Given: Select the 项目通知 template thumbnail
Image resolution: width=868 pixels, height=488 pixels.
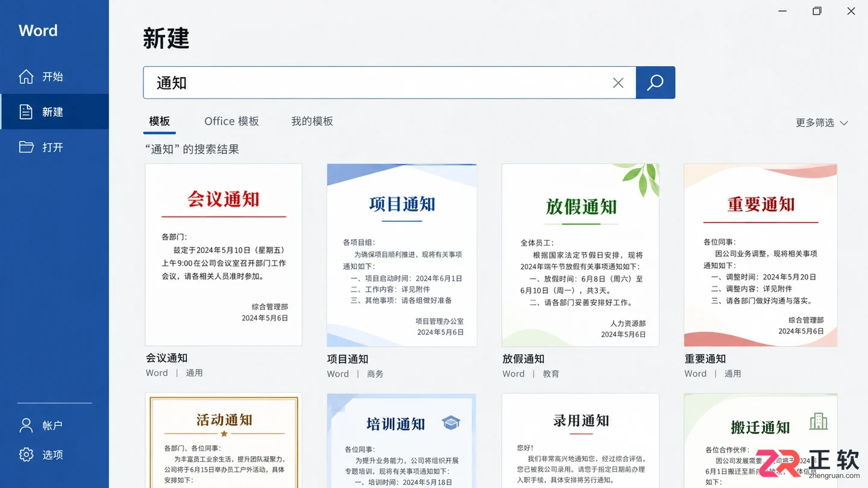Looking at the screenshot, I should click(402, 255).
